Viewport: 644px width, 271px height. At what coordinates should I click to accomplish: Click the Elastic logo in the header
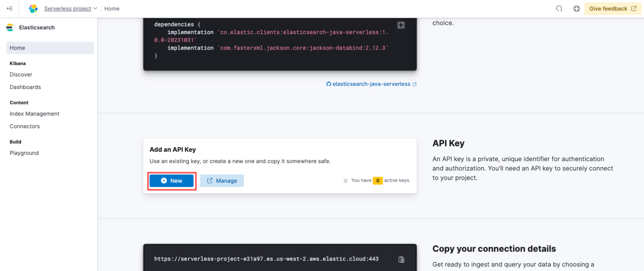pyautogui.click(x=33, y=9)
